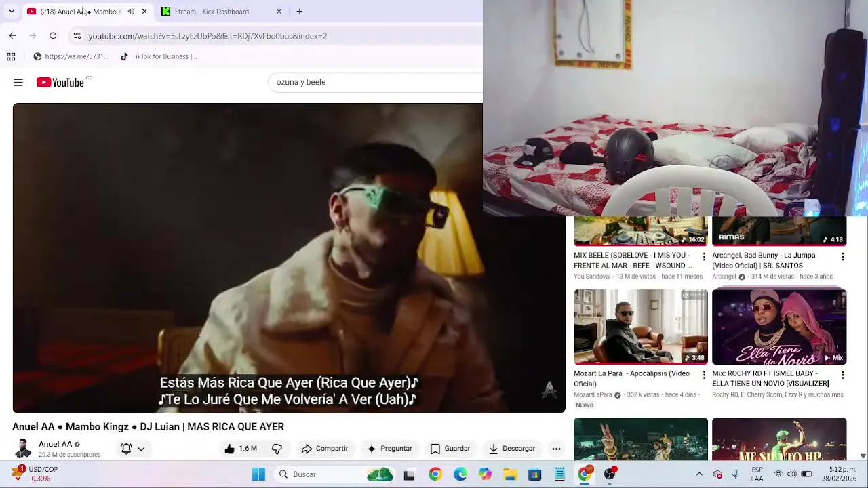Open options menu for MIX BEELE video
868x488 pixels.
[x=704, y=257]
